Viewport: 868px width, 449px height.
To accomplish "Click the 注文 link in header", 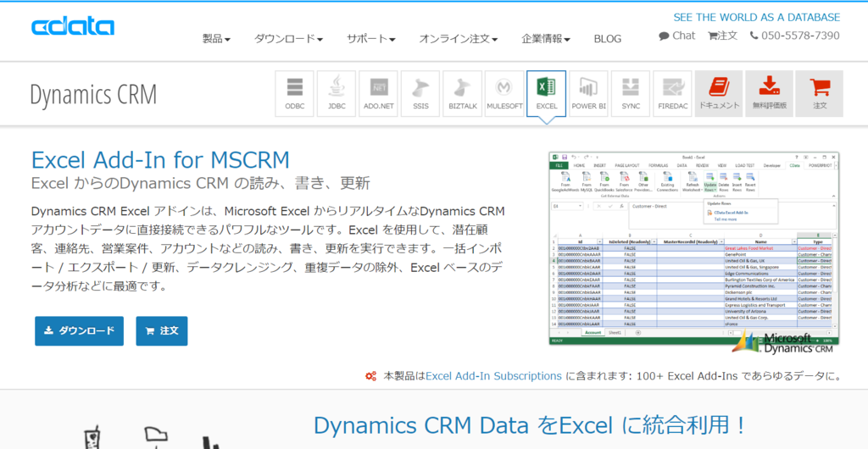I will (727, 36).
